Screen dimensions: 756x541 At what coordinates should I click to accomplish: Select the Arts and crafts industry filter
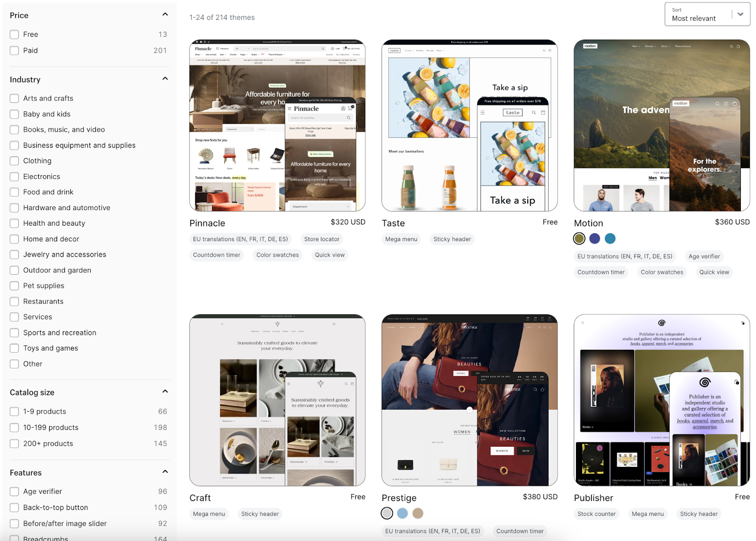[x=14, y=98]
